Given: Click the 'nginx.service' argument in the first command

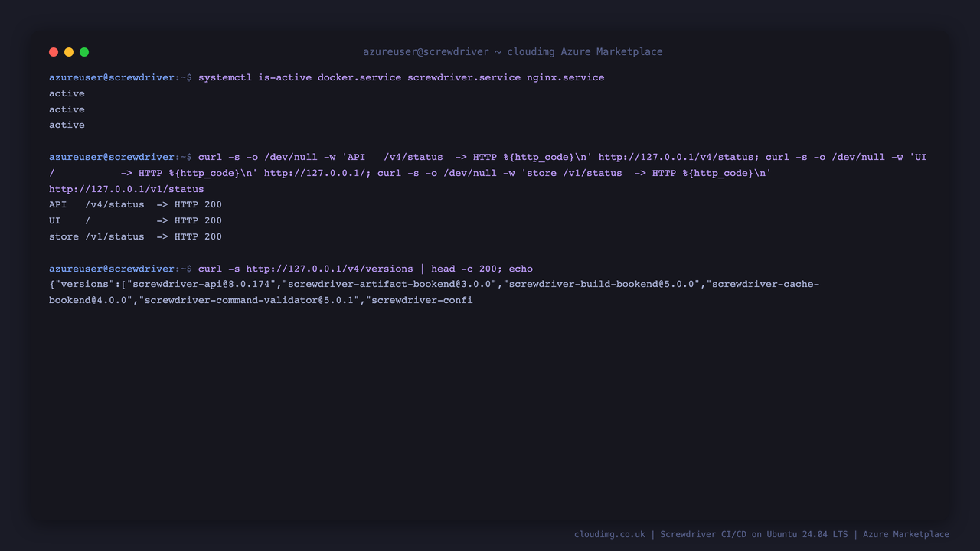Looking at the screenshot, I should click(565, 77).
